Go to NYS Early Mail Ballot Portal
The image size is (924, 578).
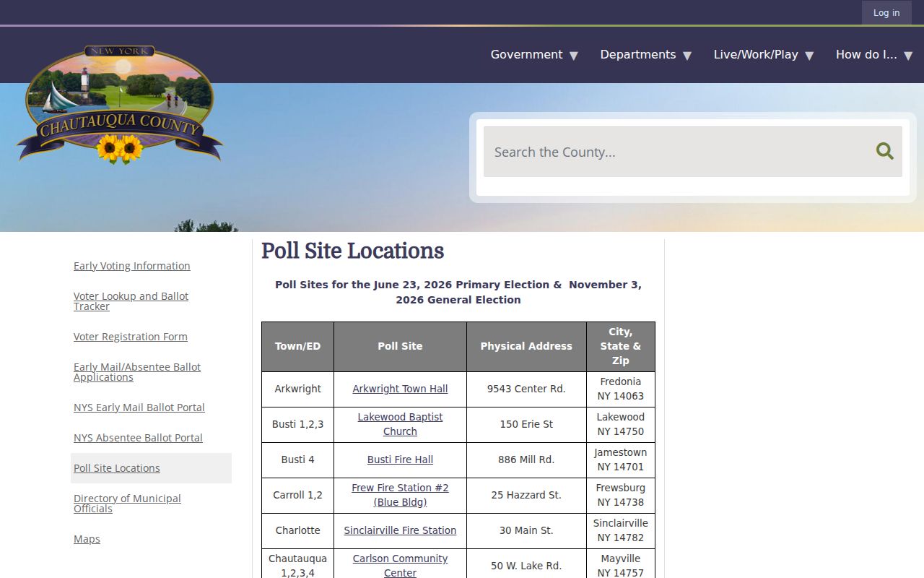click(x=139, y=407)
